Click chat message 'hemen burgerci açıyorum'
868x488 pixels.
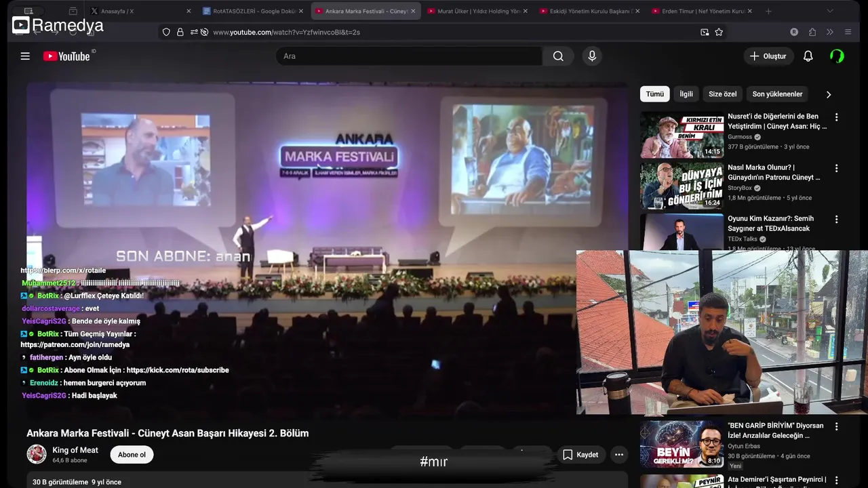(104, 383)
